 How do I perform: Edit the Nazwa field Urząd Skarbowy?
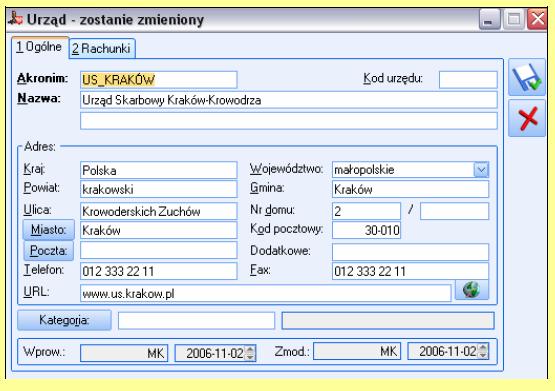(288, 100)
